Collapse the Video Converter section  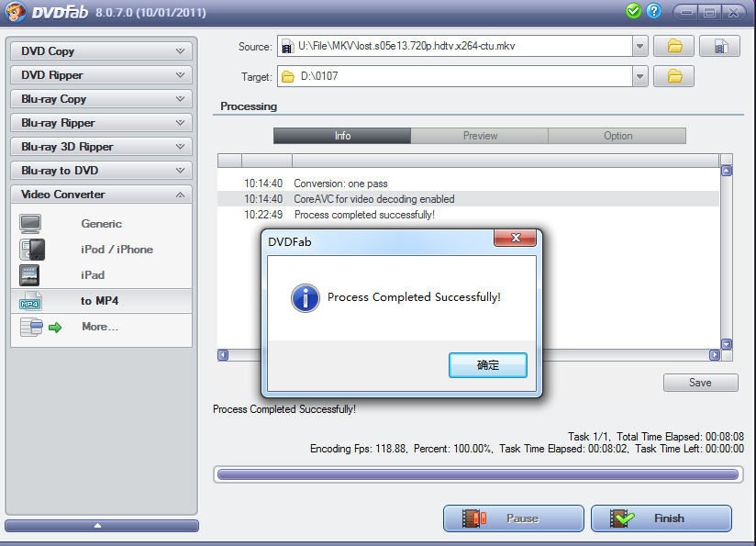click(x=101, y=195)
